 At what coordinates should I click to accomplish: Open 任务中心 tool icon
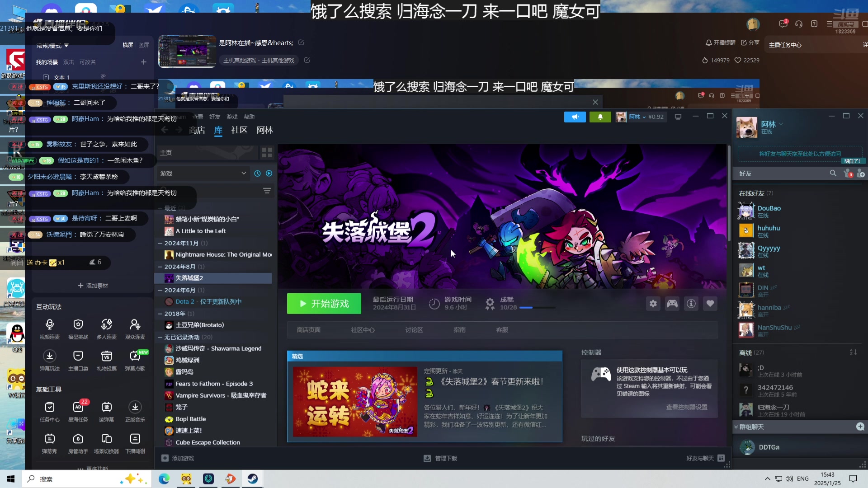[x=50, y=412]
